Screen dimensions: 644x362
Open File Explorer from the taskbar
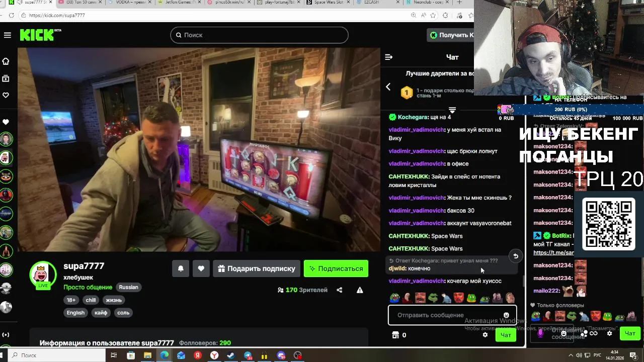(147, 355)
